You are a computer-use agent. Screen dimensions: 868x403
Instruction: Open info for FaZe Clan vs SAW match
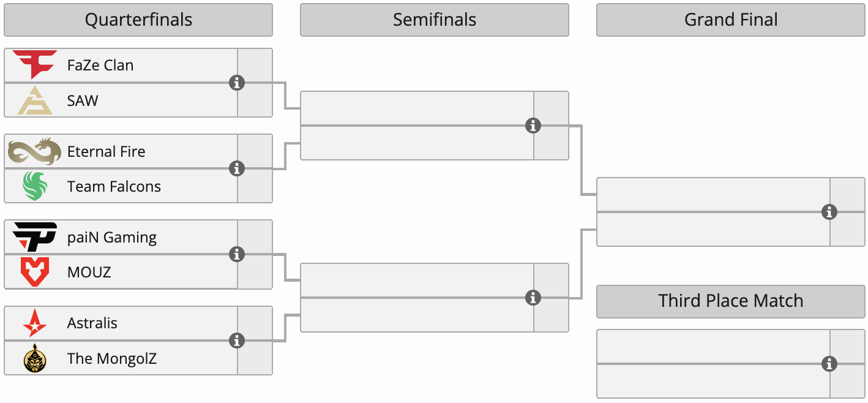(237, 83)
